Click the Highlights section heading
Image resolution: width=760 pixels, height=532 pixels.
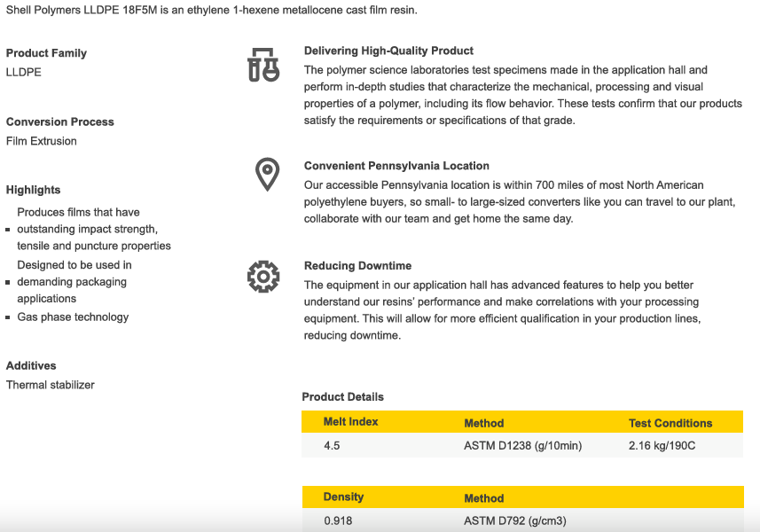34,190
